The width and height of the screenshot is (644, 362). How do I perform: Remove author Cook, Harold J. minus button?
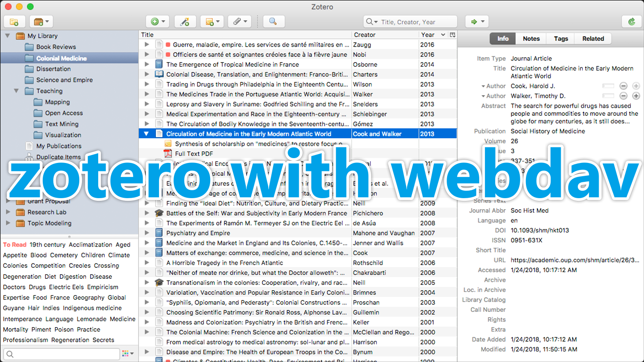click(623, 86)
